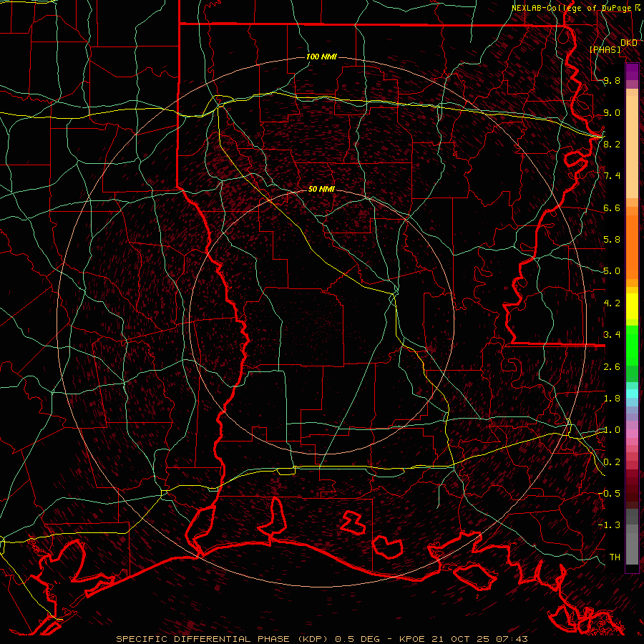Click the 5.0 value on color scale
The height and width of the screenshot is (644, 644).
tap(612, 271)
